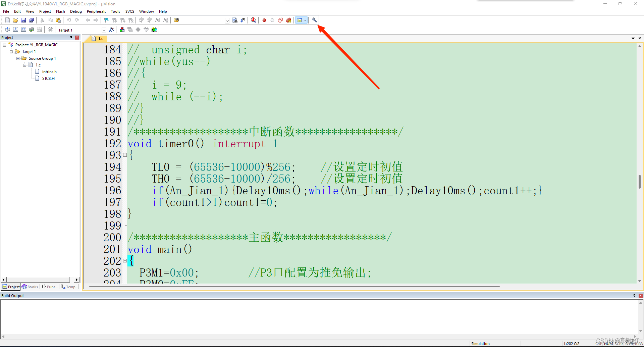Click the Cut scissors icon
644x347 pixels.
(42, 20)
